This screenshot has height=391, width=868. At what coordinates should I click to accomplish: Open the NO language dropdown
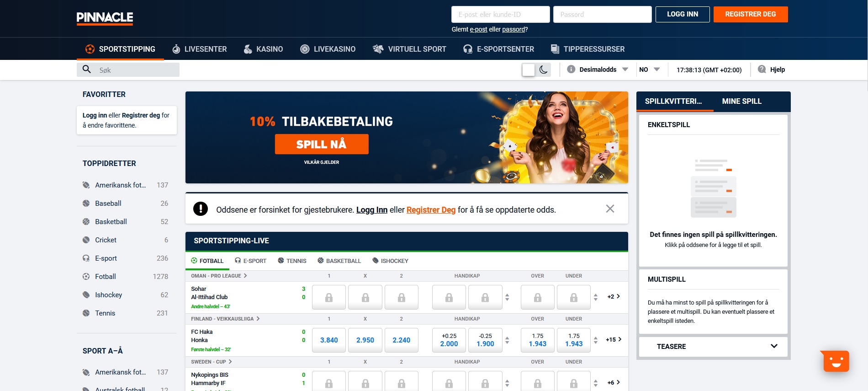(x=649, y=70)
